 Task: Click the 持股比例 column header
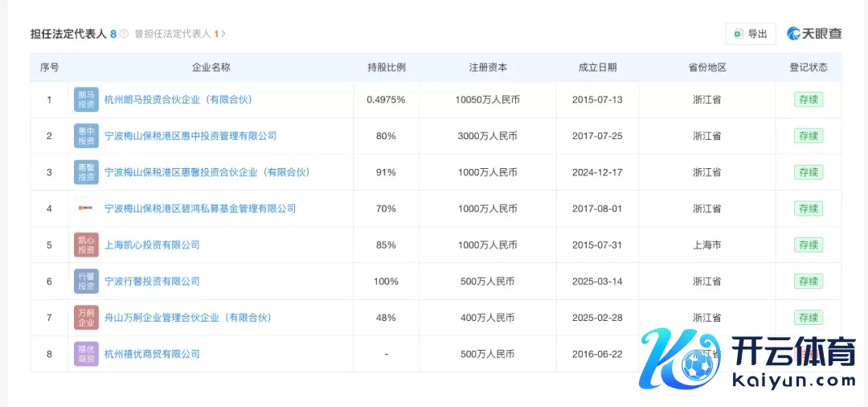pos(386,68)
